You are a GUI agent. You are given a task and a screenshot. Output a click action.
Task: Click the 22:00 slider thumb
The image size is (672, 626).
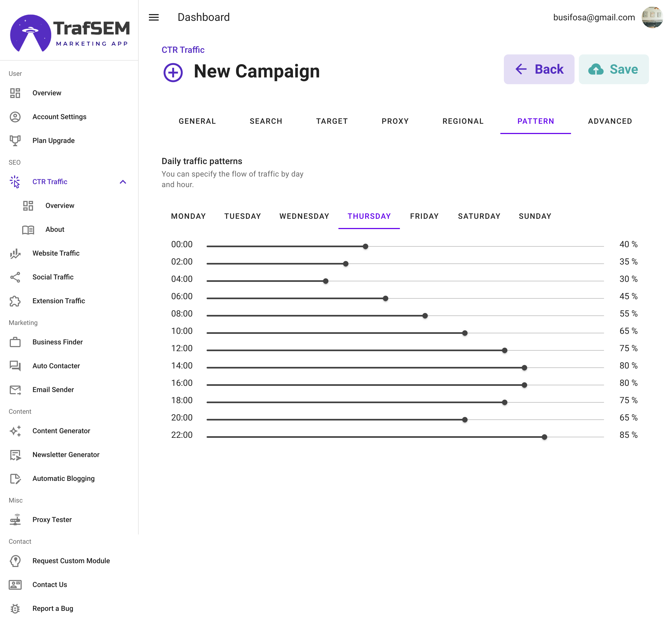[x=544, y=437]
